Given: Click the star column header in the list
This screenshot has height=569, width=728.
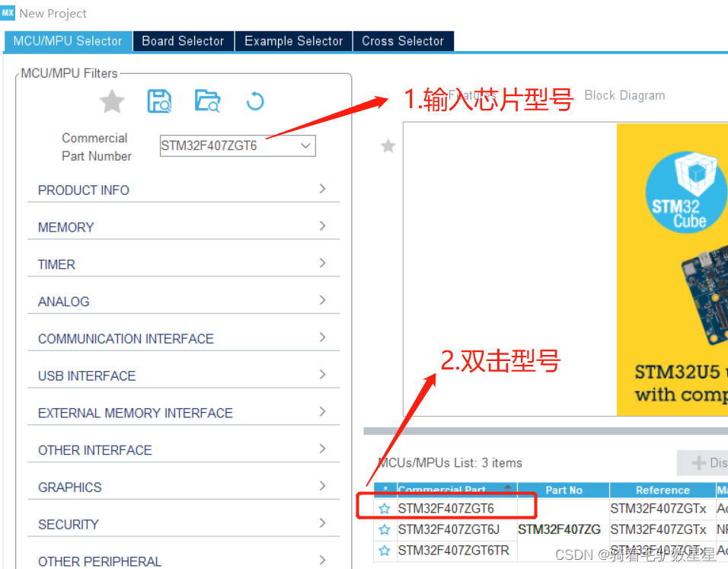Looking at the screenshot, I should (x=386, y=490).
